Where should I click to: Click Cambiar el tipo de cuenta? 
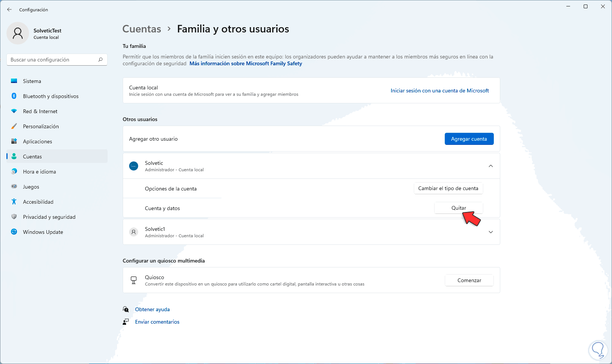click(x=448, y=188)
